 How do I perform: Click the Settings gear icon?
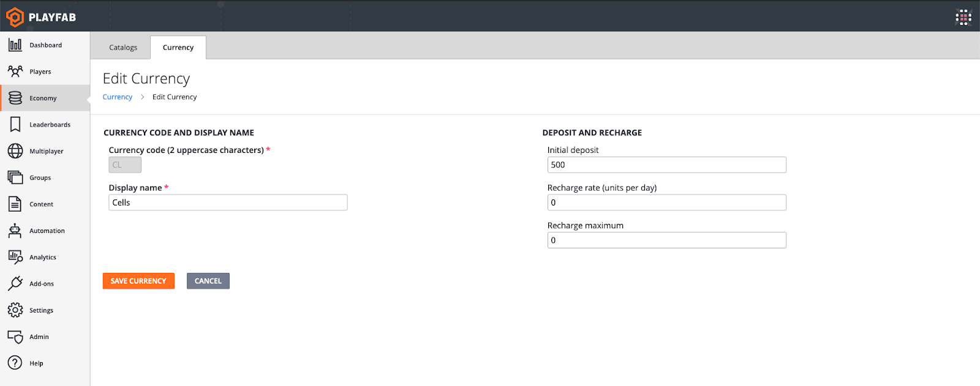(15, 310)
